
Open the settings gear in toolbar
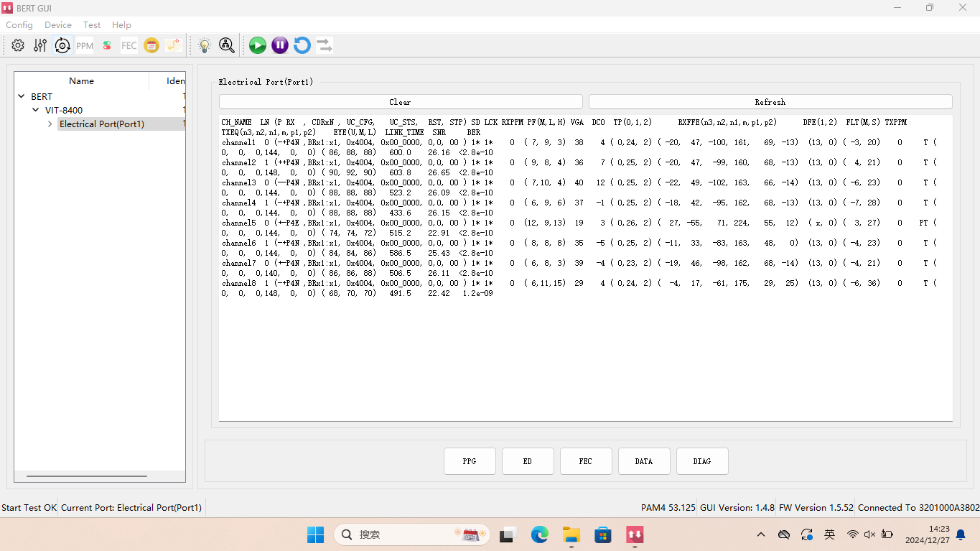click(18, 45)
